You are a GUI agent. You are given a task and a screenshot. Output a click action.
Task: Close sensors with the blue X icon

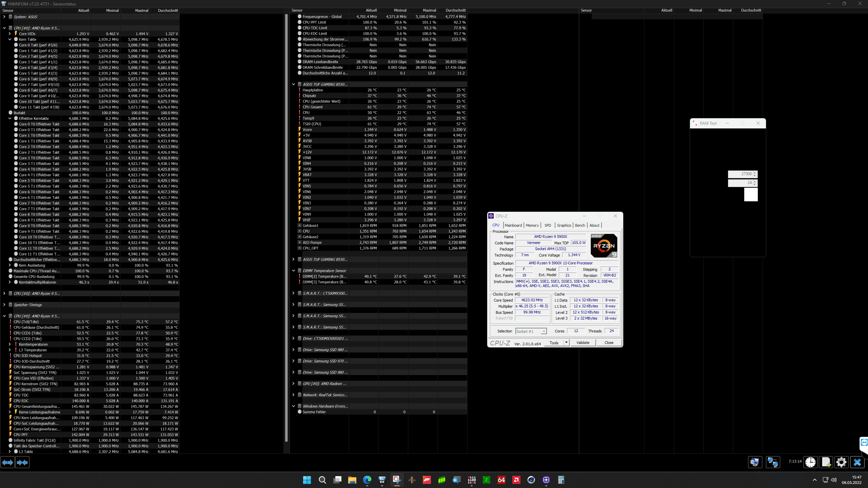point(857,462)
